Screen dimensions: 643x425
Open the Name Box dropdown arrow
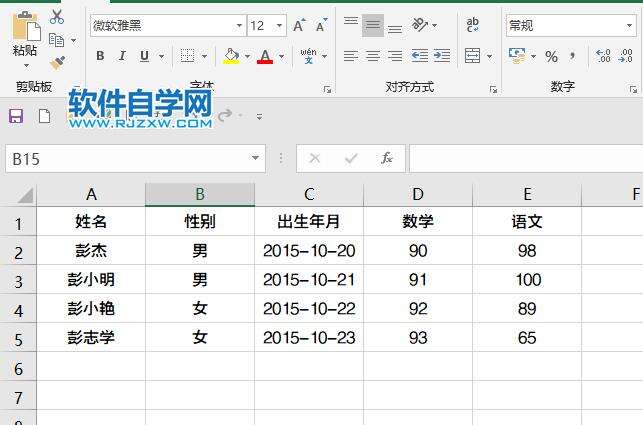(x=255, y=158)
